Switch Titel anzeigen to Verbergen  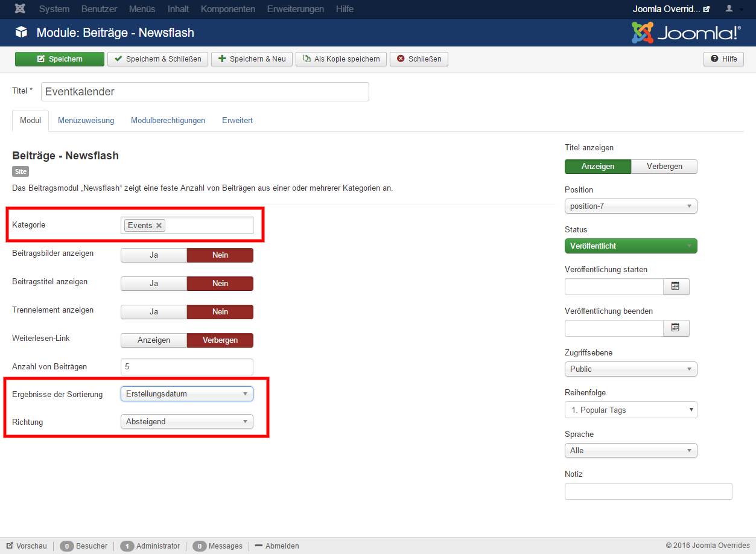pyautogui.click(x=664, y=167)
